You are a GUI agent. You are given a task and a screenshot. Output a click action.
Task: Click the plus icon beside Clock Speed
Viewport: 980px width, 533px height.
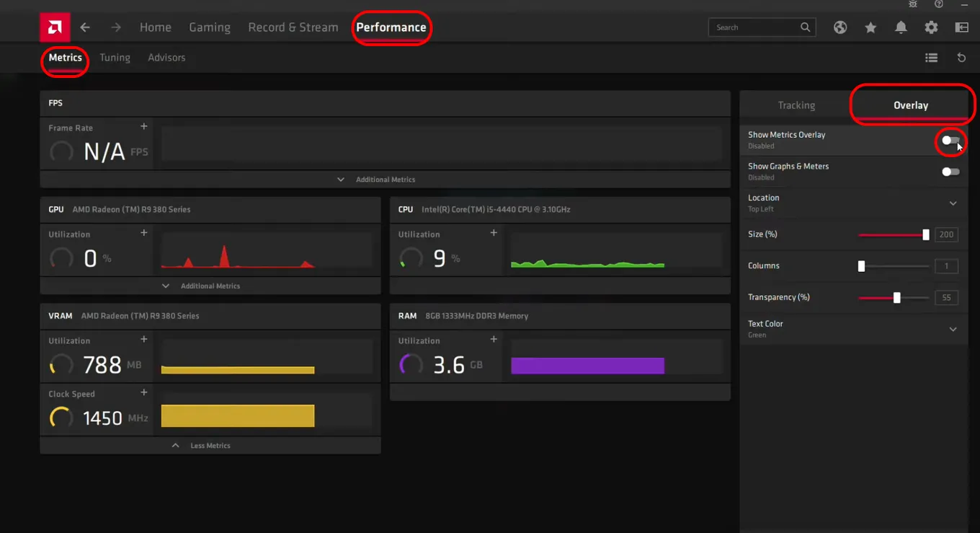pos(144,392)
